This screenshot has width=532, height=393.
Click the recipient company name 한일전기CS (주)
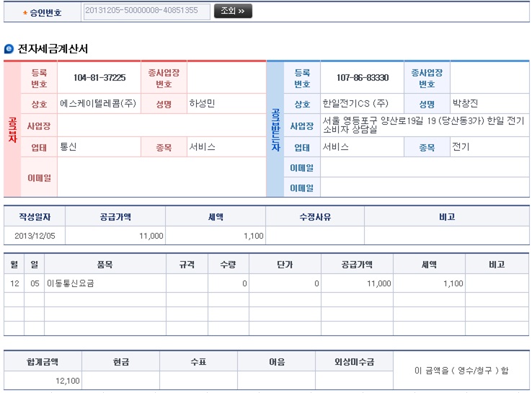(x=355, y=104)
